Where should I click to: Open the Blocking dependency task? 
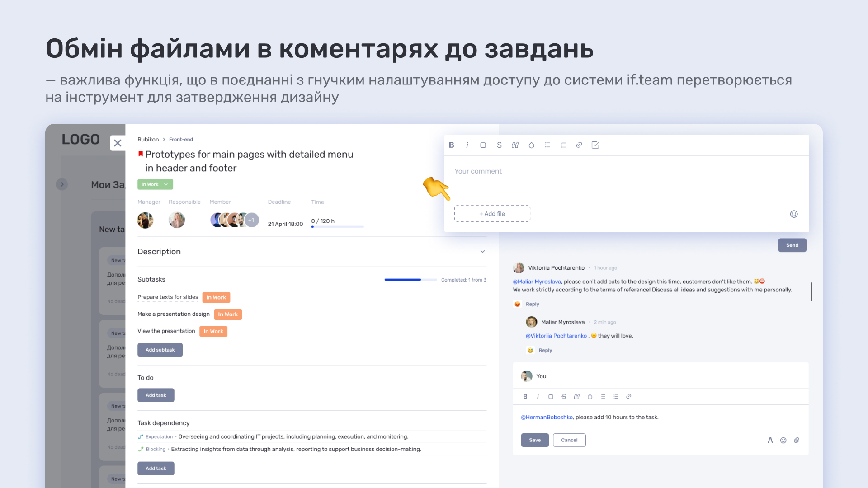tap(296, 449)
